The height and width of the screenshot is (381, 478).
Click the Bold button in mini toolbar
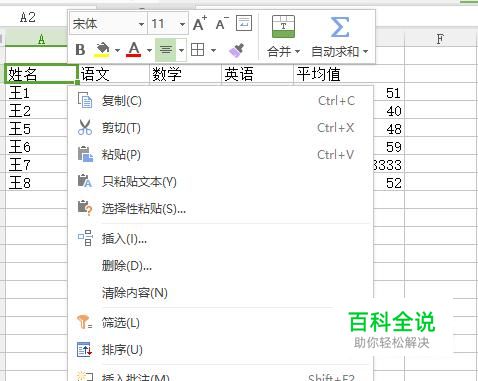80,50
